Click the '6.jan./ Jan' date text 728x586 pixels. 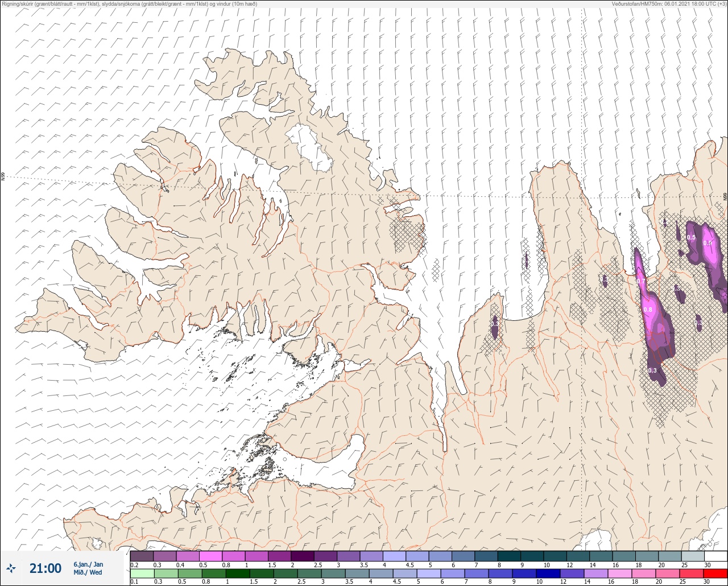coord(88,564)
